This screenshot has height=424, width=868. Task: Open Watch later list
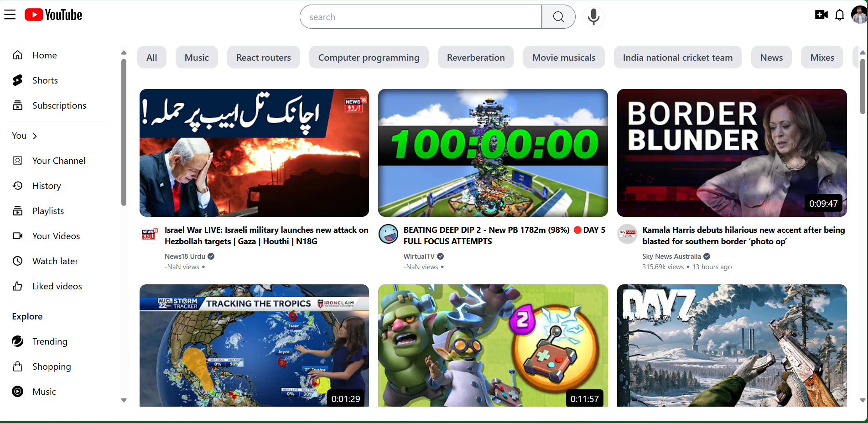(55, 261)
